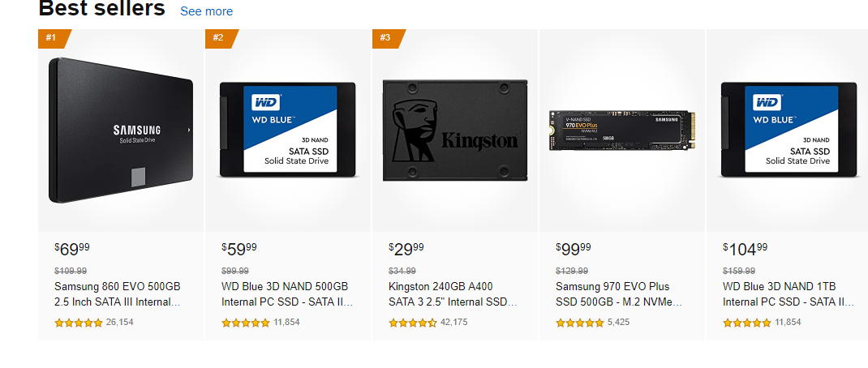Open WD Blue 3D NAND 500GB title
This screenshot has width=868, height=368.
tap(287, 294)
